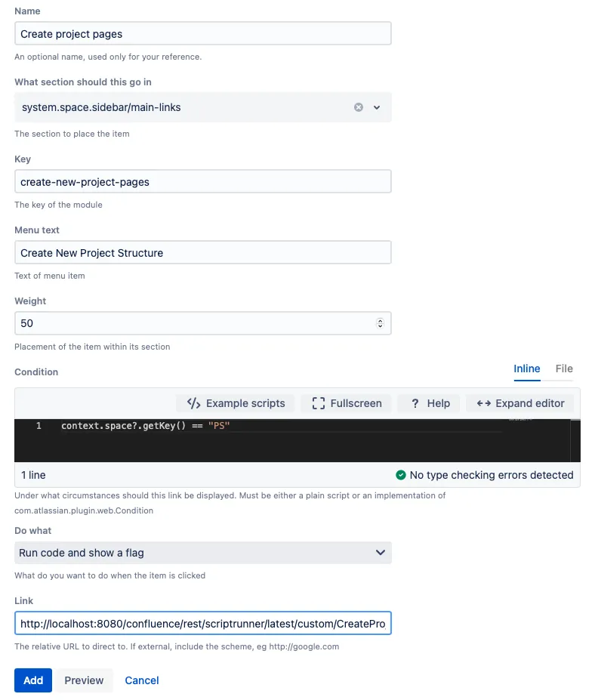Clear the selected section value icon

point(359,107)
